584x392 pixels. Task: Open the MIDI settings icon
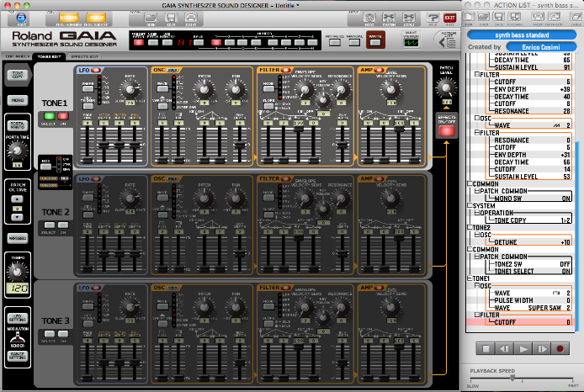(369, 18)
